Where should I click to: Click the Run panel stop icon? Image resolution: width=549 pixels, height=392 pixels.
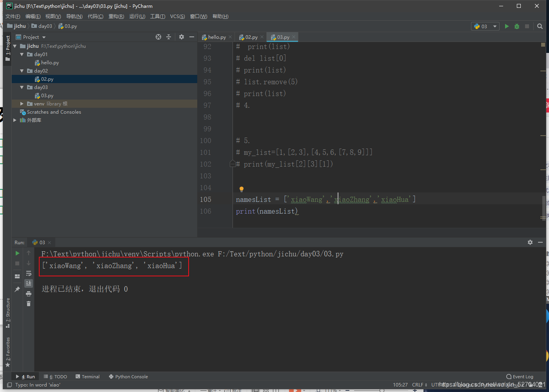pos(17,263)
